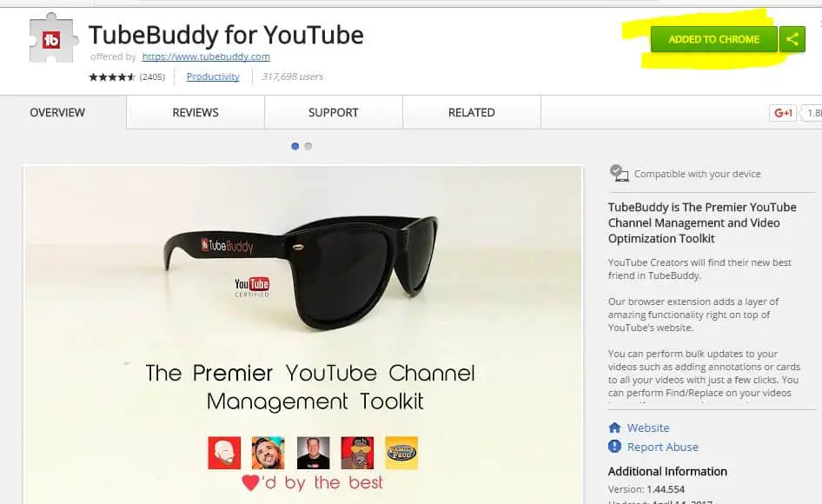Click the Family Feud channel thumbnail
The image size is (822, 504).
[x=401, y=453]
